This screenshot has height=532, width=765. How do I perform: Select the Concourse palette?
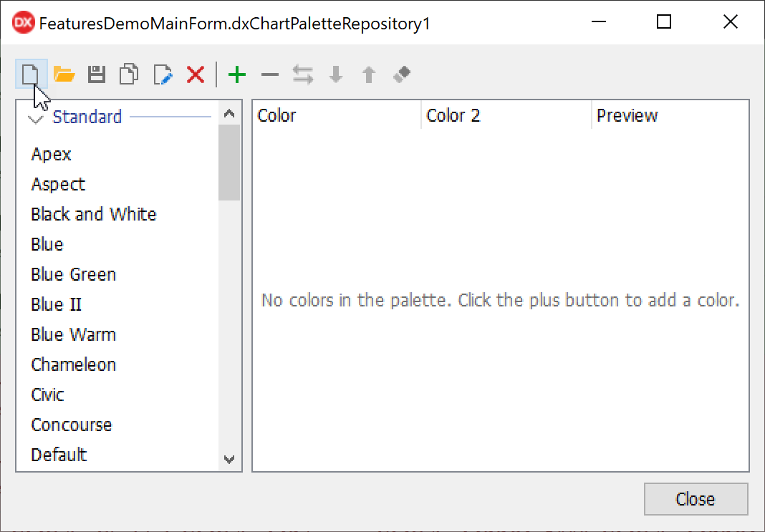(x=72, y=425)
